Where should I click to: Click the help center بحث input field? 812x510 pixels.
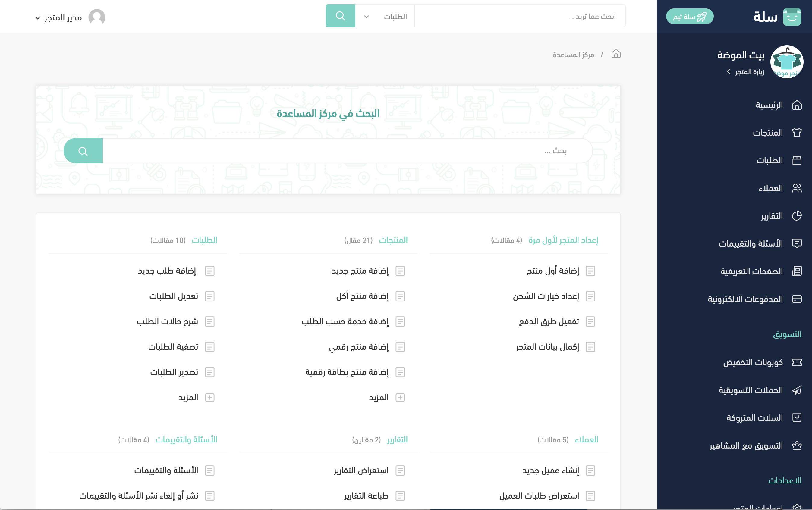point(347,151)
